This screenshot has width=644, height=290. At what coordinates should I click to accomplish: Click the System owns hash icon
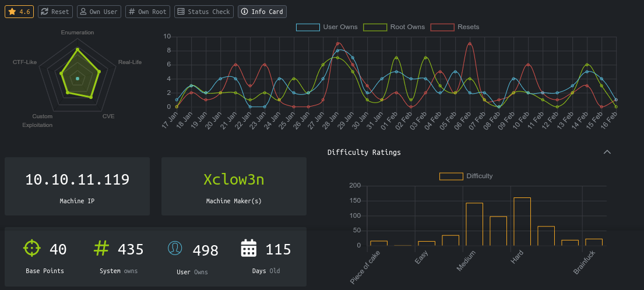point(101,248)
